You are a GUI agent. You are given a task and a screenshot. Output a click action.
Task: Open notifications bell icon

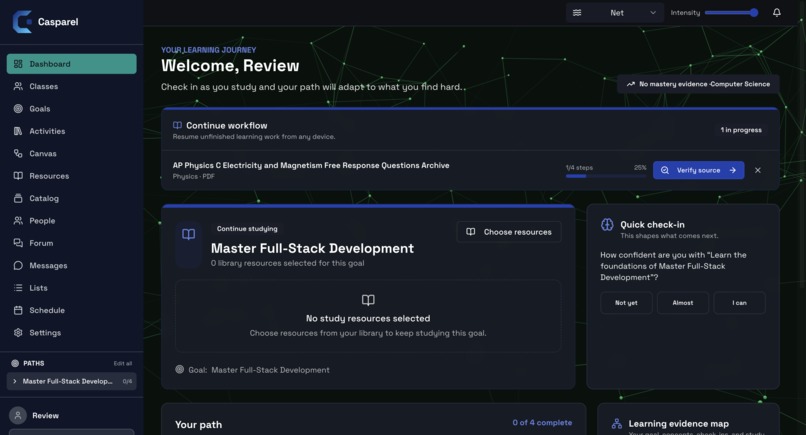[777, 12]
